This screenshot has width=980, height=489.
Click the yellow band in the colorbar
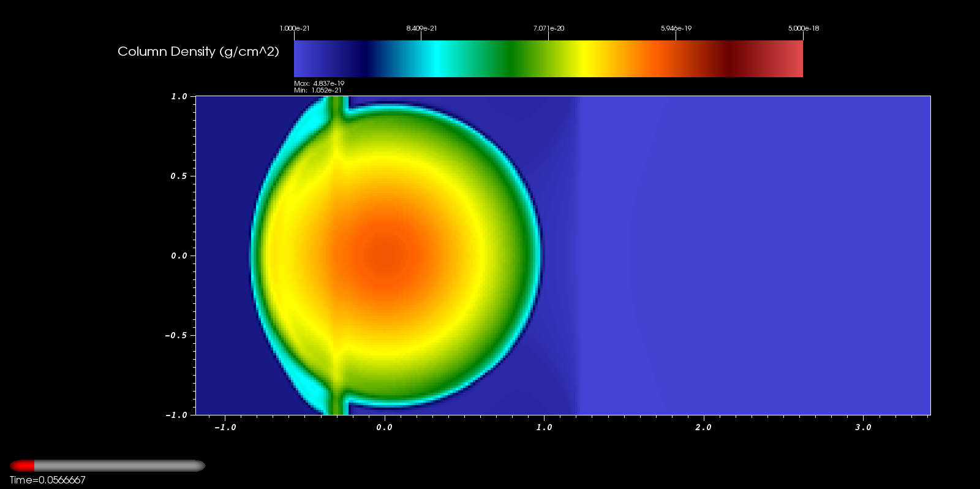click(x=588, y=59)
